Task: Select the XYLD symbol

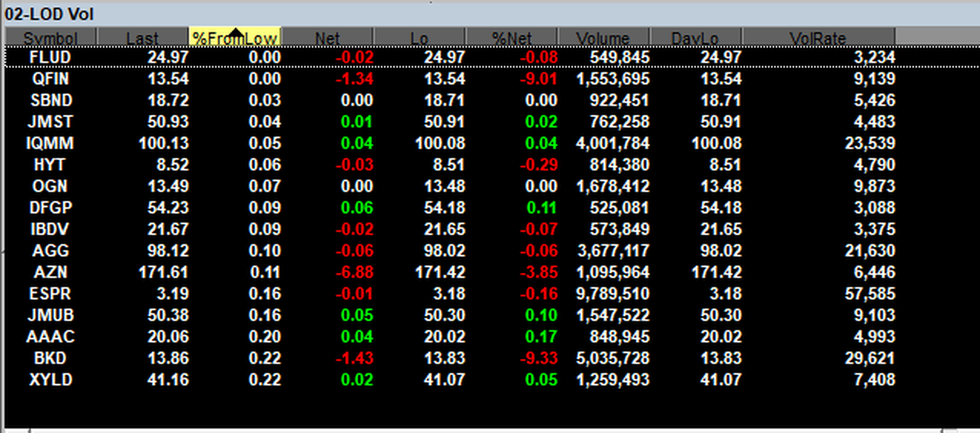Action: tap(51, 379)
